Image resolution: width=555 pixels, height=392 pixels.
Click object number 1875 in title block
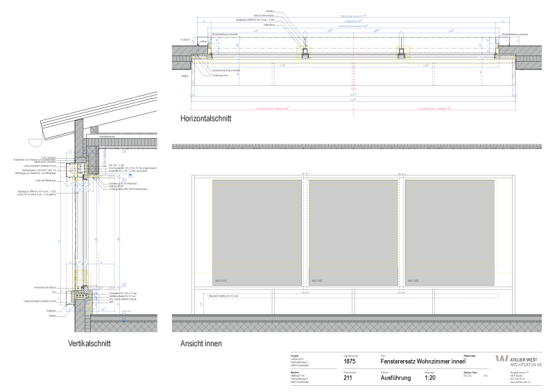[x=350, y=361]
